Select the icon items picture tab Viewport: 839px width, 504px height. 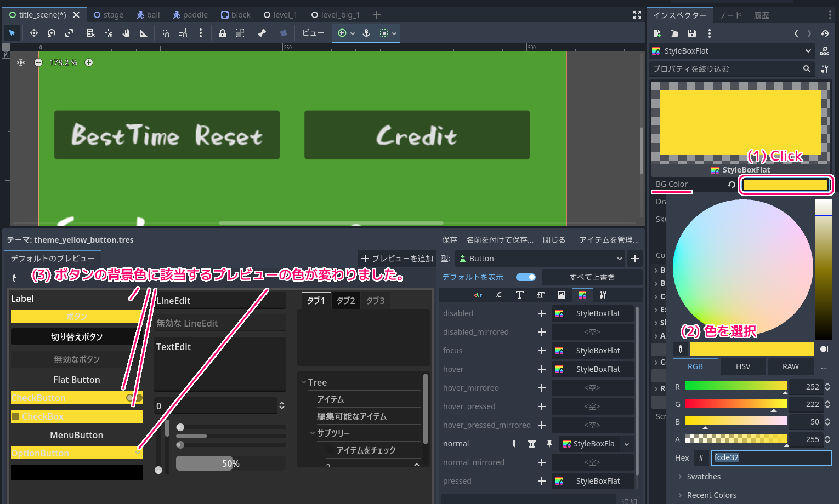coord(562,295)
